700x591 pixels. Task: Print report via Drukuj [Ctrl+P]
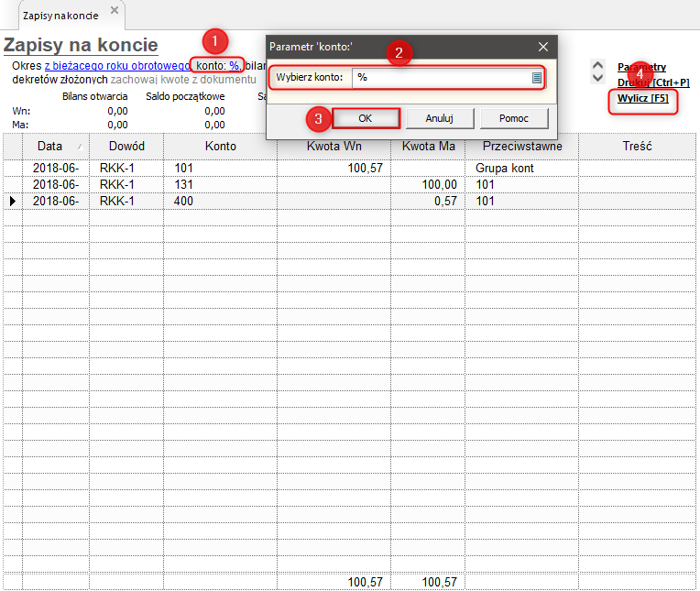pos(653,82)
